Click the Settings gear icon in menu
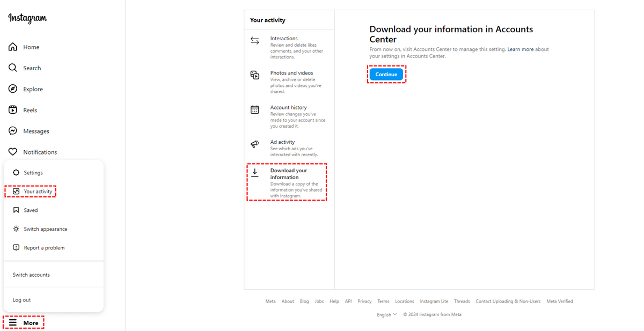 [x=16, y=173]
